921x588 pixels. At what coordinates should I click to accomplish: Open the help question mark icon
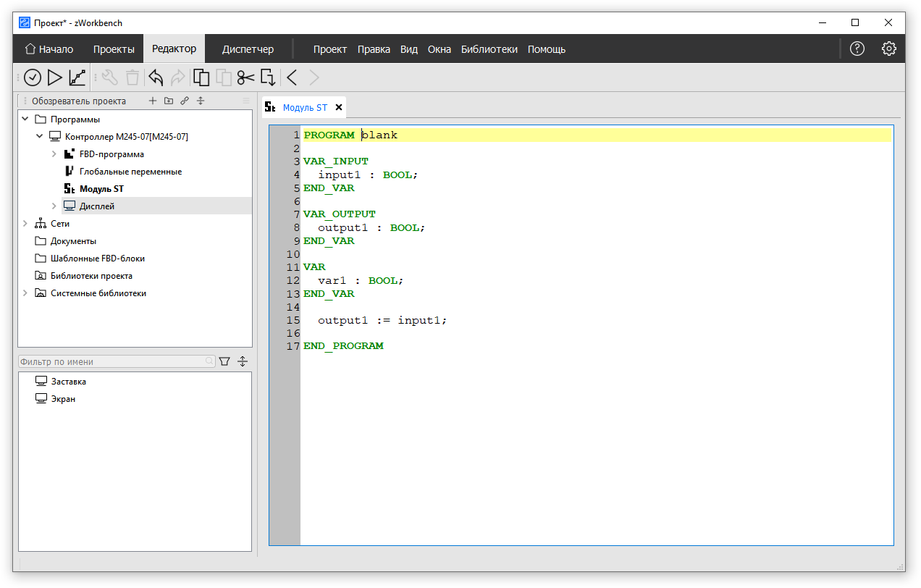click(x=857, y=49)
